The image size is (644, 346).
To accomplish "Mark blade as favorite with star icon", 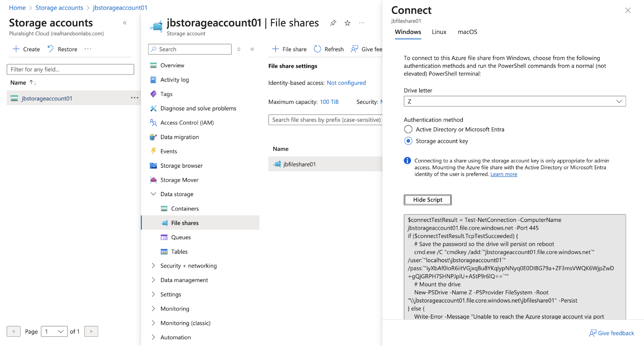I will click(347, 23).
